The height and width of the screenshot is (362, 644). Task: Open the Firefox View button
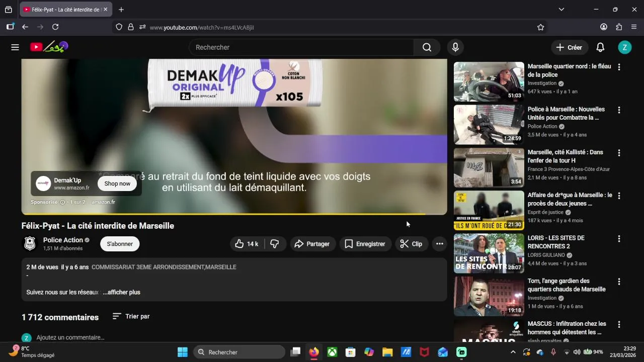point(9,10)
